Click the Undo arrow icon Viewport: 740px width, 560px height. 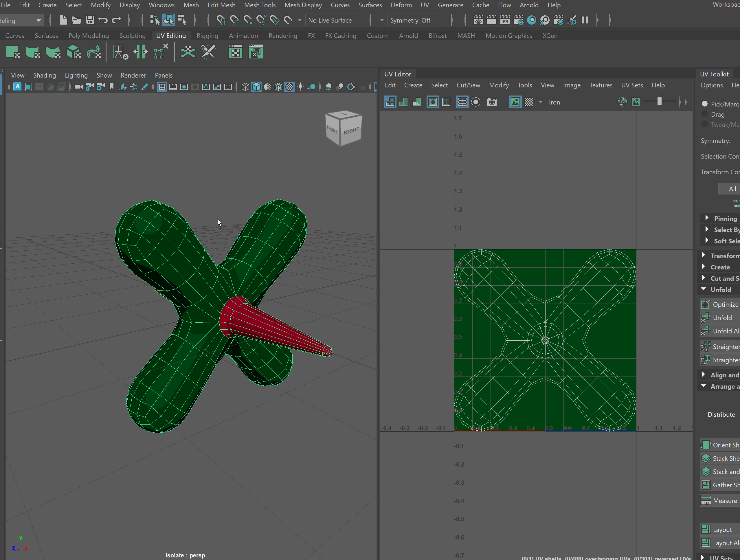(x=103, y=20)
